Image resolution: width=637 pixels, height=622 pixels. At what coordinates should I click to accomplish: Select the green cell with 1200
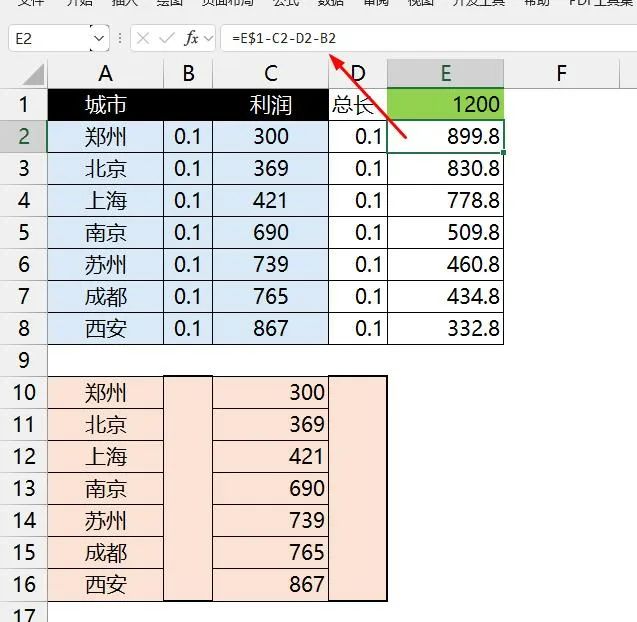[446, 104]
